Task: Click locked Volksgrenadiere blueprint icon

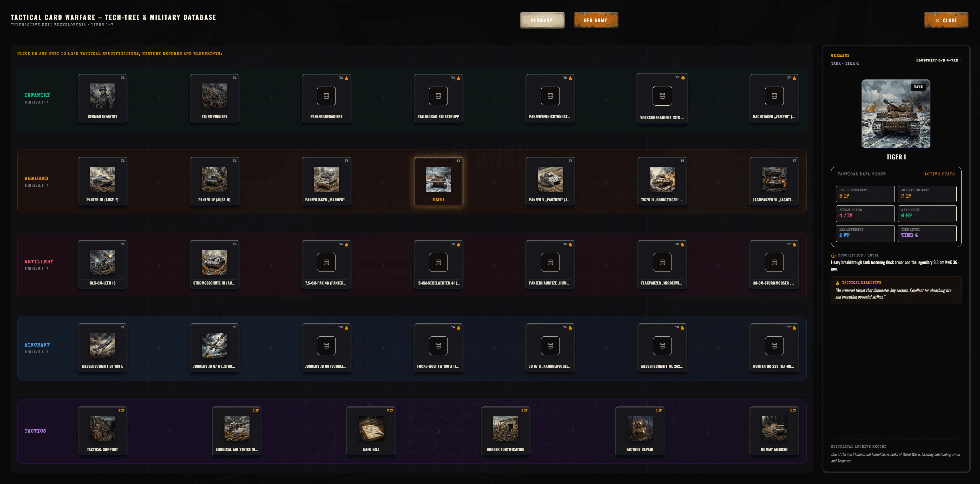Action: [662, 96]
